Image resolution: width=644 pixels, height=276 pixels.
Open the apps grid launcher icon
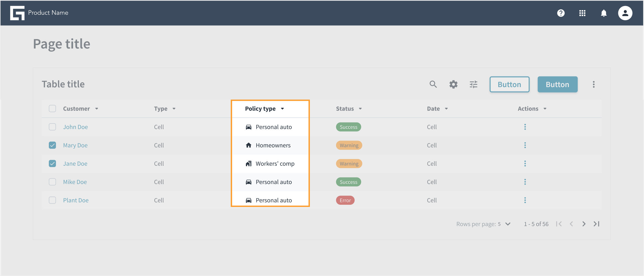(x=582, y=13)
